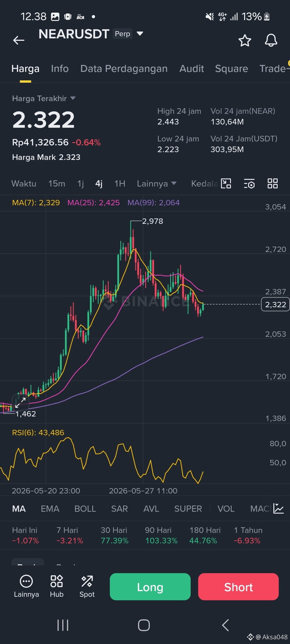Add NEARUSDT to favorites with star icon
Screen dimensions: 290x644
(x=245, y=41)
